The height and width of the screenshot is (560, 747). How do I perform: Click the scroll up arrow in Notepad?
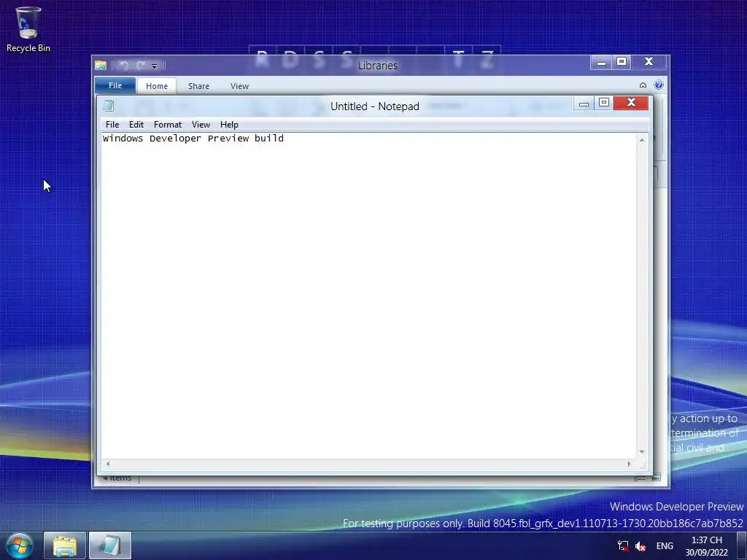[642, 140]
